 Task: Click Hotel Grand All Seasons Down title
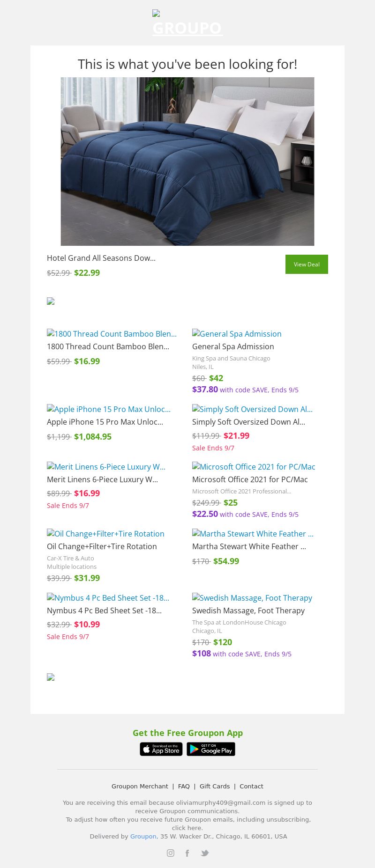click(101, 258)
